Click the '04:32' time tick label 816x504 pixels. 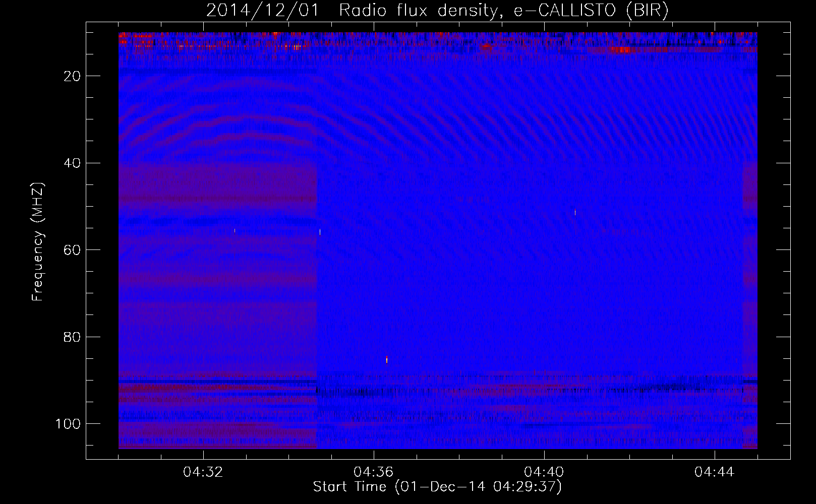coord(203,472)
